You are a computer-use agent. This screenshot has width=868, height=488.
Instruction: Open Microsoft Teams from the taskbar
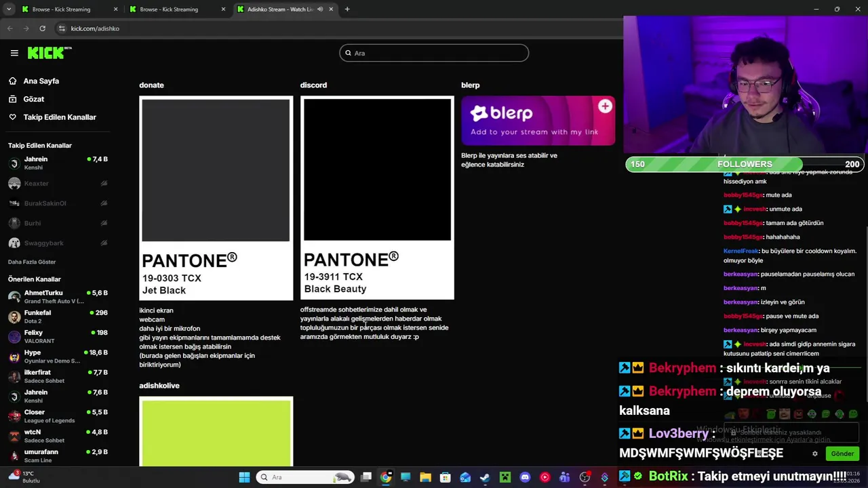pos(564,477)
